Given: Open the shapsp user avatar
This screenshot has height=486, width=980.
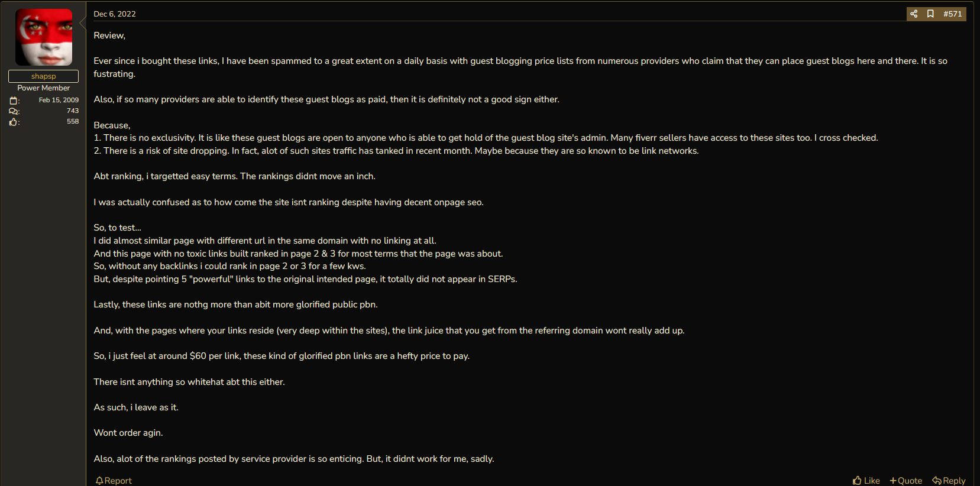Looking at the screenshot, I should point(44,37).
